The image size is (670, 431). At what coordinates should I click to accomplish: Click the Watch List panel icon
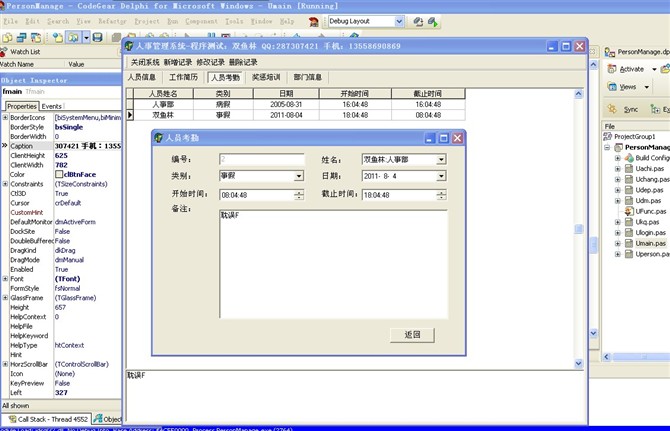coord(4,52)
